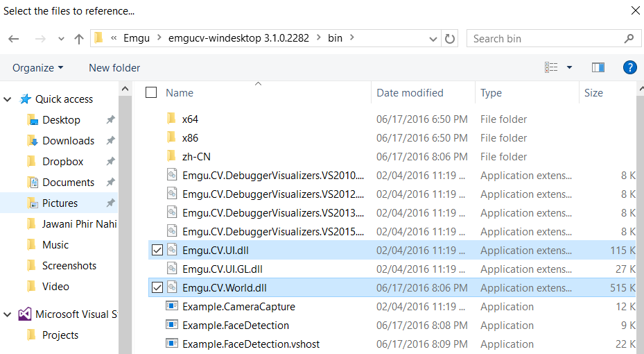The width and height of the screenshot is (644, 354).
Task: Uncheck the Emgu.CV.UI.dll checkbox
Action: pos(157,250)
